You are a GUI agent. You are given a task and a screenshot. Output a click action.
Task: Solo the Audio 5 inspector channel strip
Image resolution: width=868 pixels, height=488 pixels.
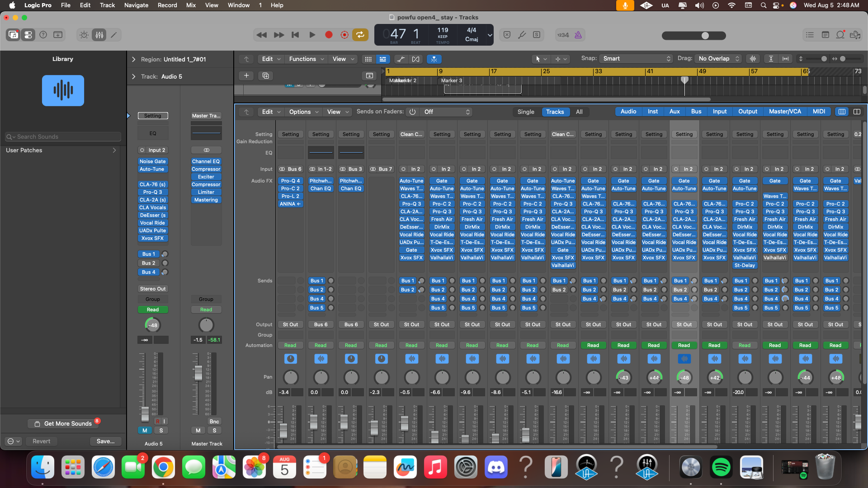tap(161, 431)
